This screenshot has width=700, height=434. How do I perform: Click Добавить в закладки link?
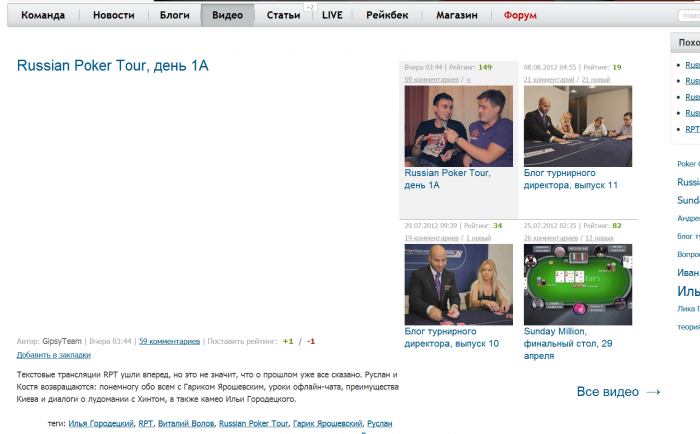point(54,355)
